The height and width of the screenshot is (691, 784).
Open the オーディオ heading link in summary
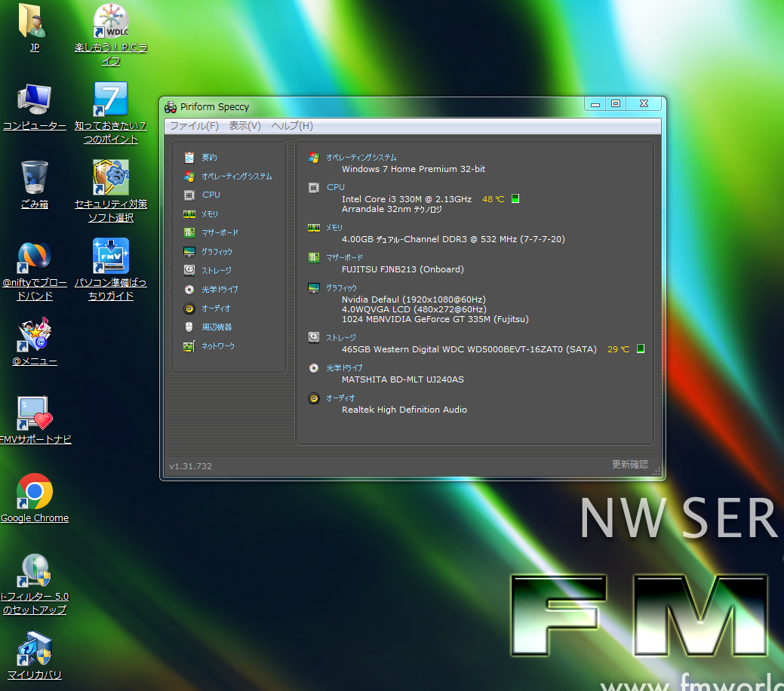[340, 398]
